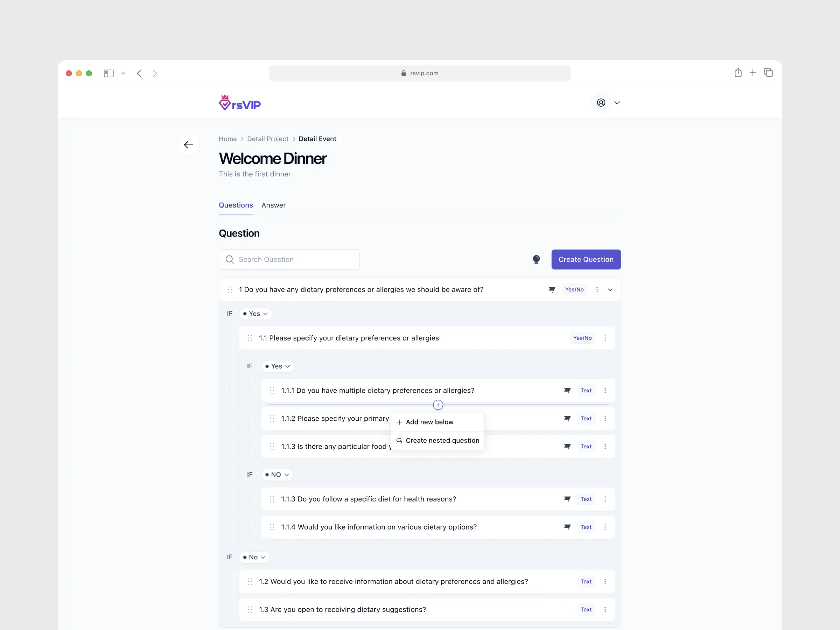This screenshot has width=840, height=630.
Task: Open the top-level IF Yes dropdown
Action: (255, 314)
